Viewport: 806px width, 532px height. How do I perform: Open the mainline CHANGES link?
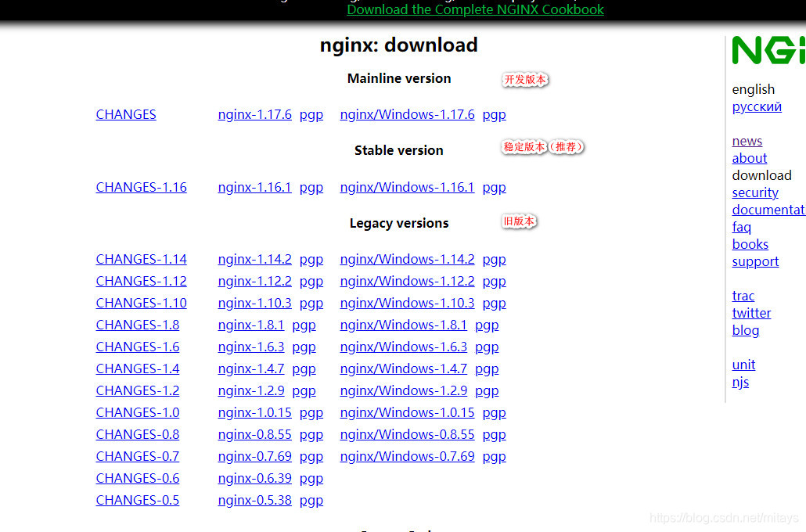coord(126,114)
